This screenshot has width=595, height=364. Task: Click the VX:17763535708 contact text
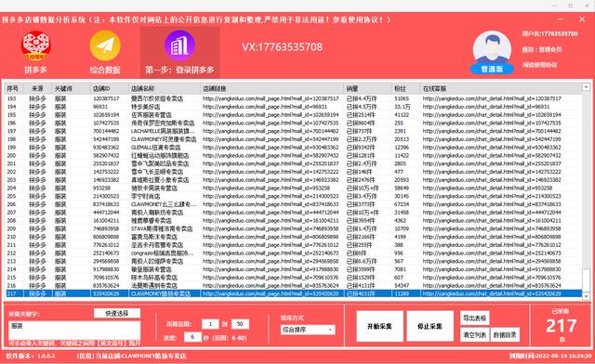pyautogui.click(x=282, y=47)
